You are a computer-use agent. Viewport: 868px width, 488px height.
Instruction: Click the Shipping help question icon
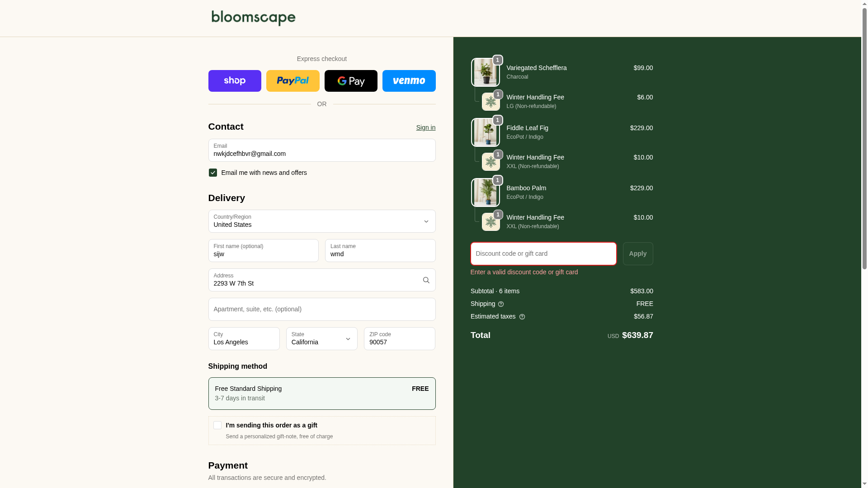point(501,304)
